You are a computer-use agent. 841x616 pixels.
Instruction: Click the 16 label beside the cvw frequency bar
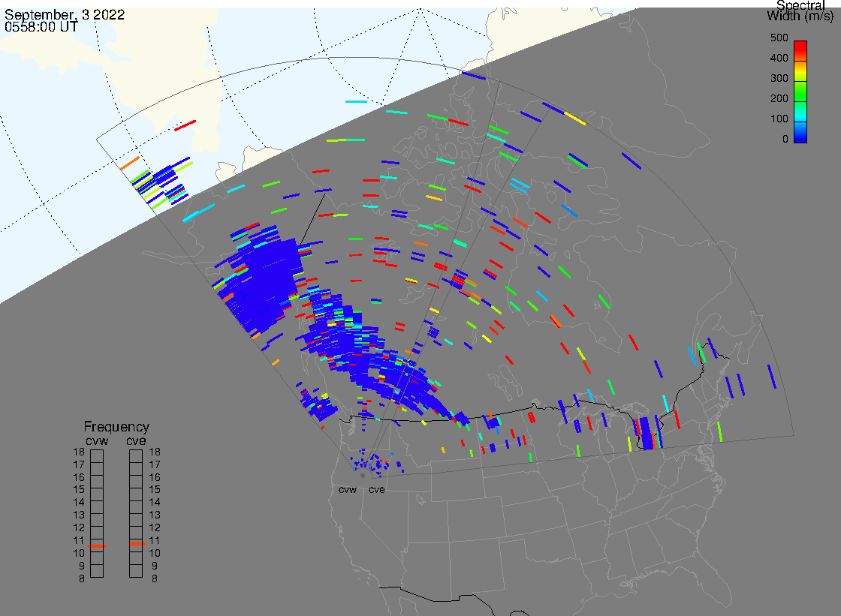point(79,477)
